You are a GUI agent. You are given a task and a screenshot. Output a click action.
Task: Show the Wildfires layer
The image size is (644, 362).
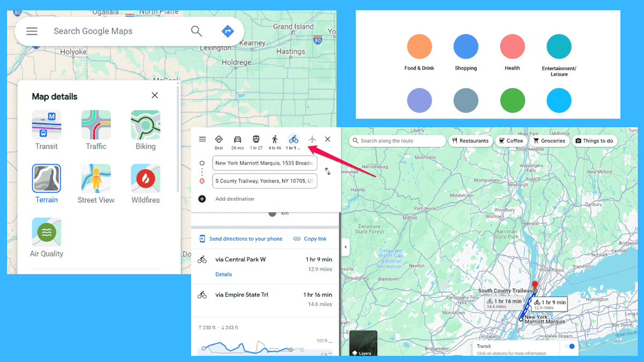pos(145,184)
